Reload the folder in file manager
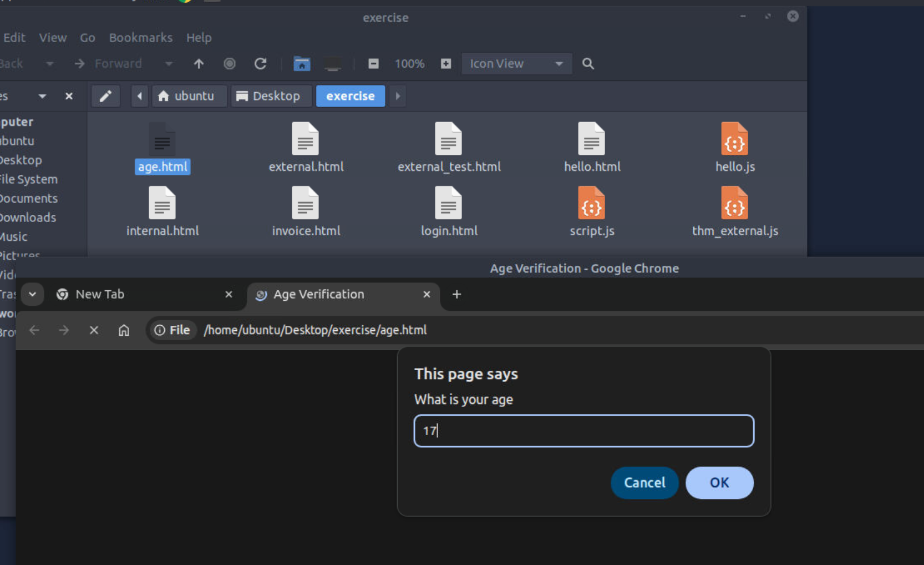 [x=260, y=64]
